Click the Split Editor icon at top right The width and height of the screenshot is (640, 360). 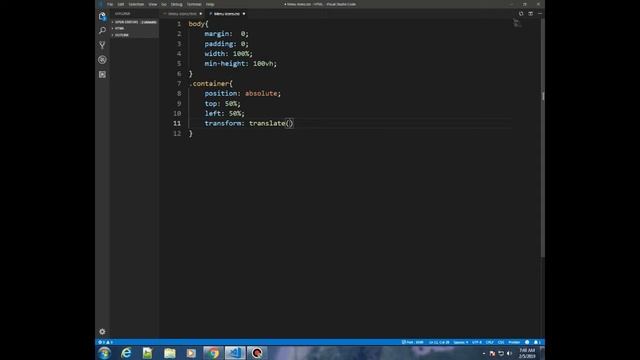[530, 13]
